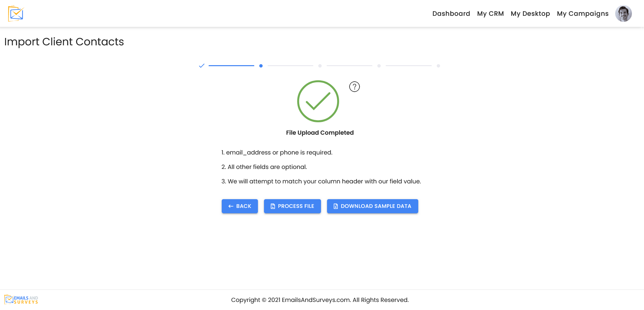Click the completed checkmark on the progress stepper

(202, 66)
